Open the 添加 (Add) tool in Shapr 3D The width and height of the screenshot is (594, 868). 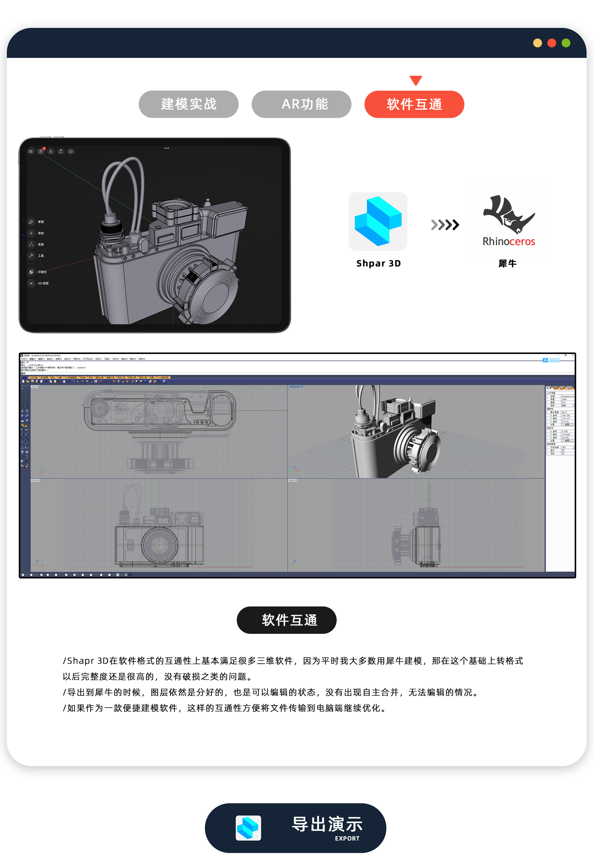tap(31, 233)
